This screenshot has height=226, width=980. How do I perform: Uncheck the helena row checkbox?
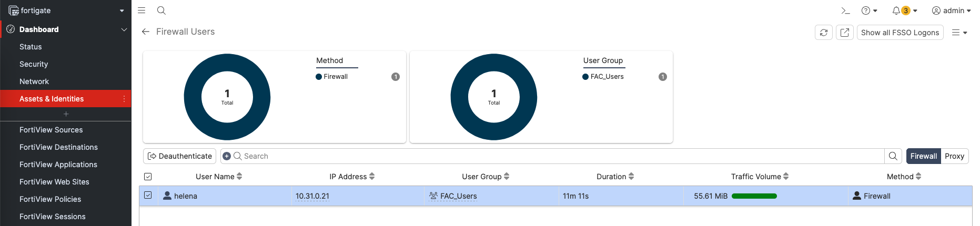[x=148, y=196]
